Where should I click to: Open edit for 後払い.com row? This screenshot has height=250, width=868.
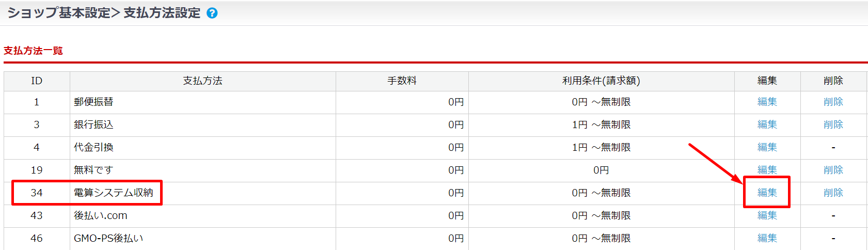coord(767,215)
